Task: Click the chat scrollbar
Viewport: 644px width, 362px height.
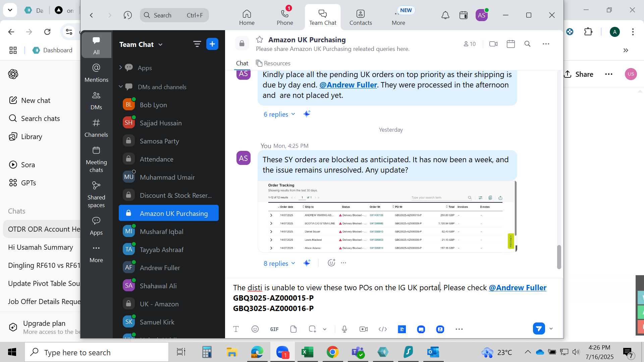Action: [559, 257]
